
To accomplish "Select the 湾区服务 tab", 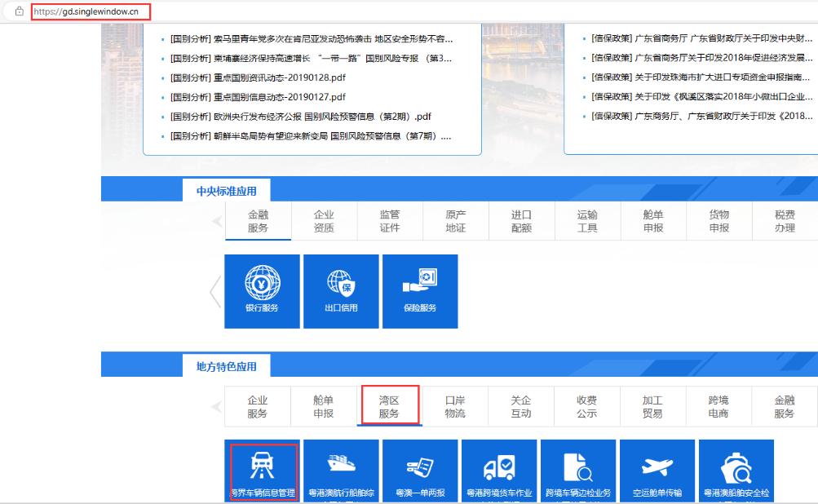I will (389, 406).
